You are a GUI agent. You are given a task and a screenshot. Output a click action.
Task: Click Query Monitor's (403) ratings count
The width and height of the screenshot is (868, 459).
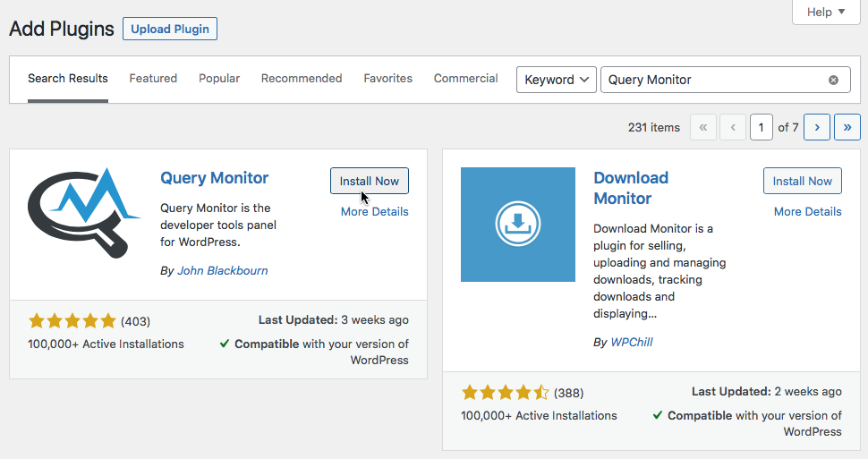pyautogui.click(x=136, y=321)
